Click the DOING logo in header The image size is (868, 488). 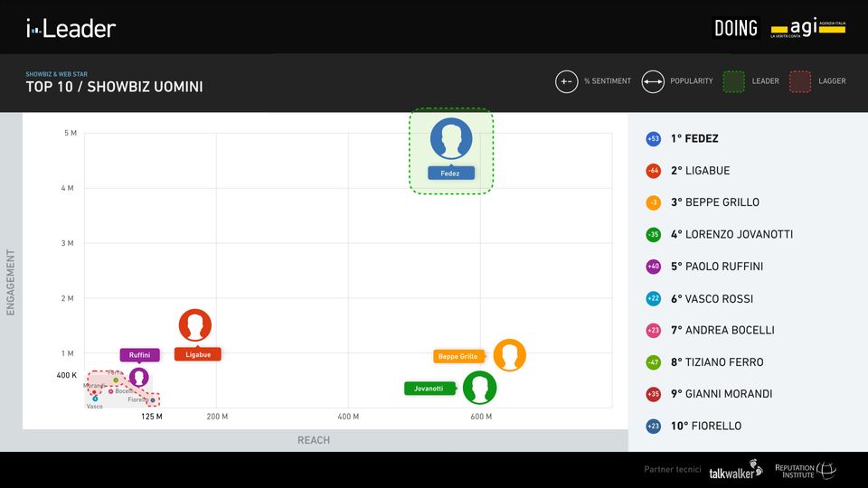736,28
